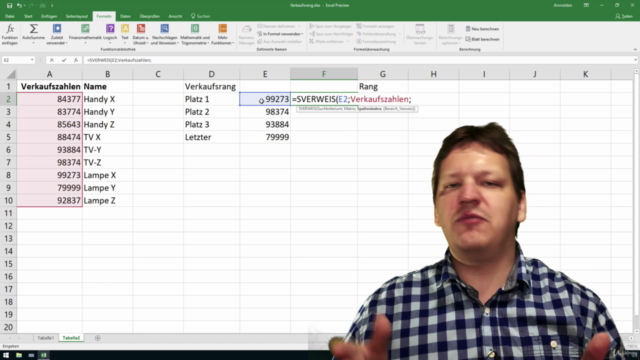Click Neu berechnen in the ribbon
Viewport: 640px width, 360px height.
tap(482, 29)
